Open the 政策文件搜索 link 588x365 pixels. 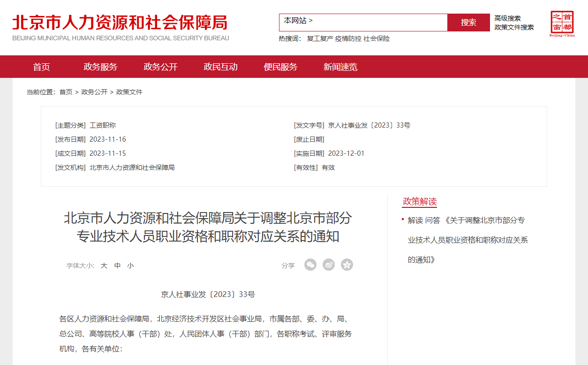point(514,27)
